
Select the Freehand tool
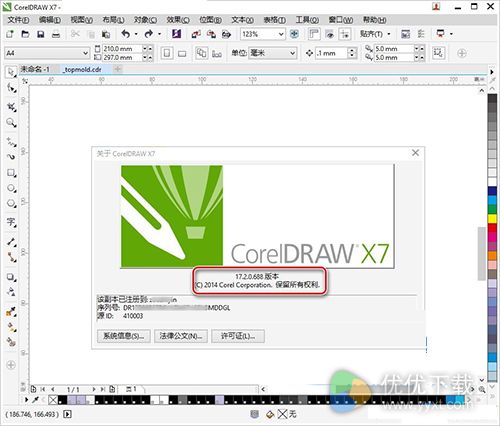(11, 142)
